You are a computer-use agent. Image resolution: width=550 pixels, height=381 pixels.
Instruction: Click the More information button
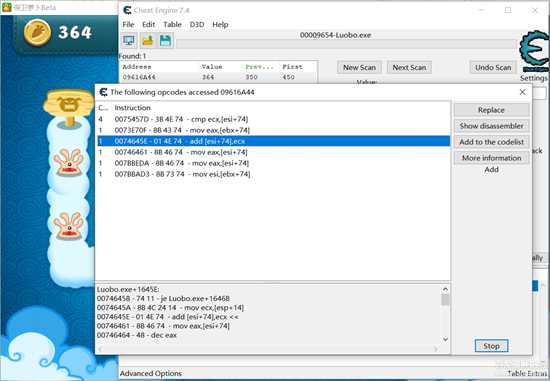click(x=491, y=158)
